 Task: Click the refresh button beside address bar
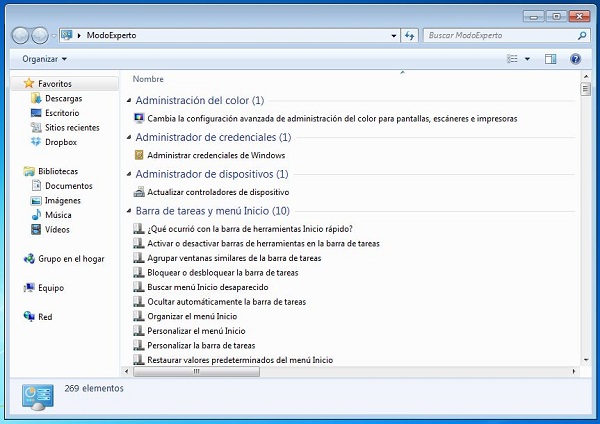[408, 35]
